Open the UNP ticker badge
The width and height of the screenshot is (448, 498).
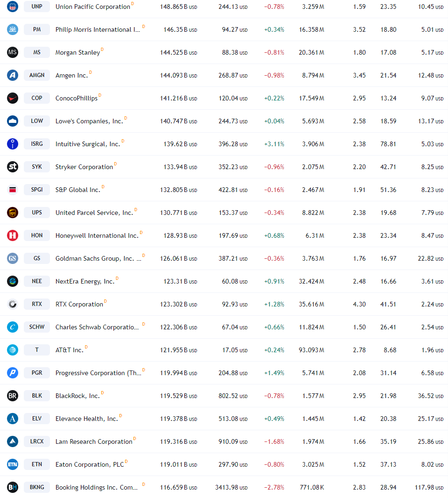pos(37,7)
